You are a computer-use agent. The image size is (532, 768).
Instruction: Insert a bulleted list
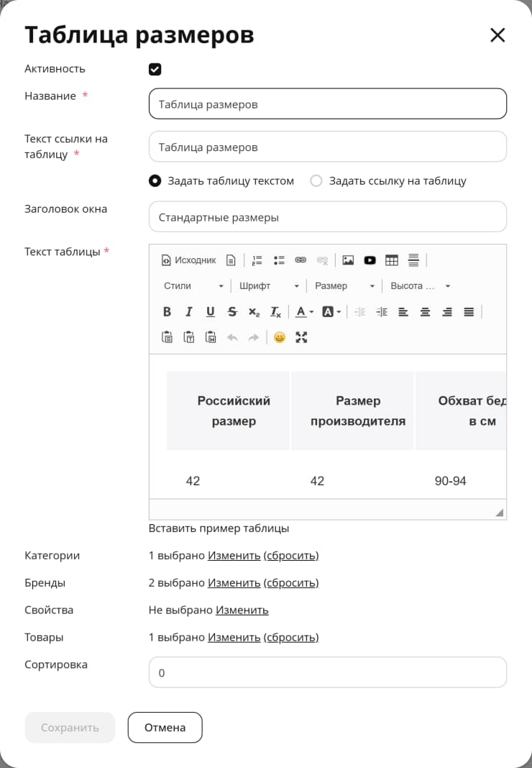tap(279, 260)
